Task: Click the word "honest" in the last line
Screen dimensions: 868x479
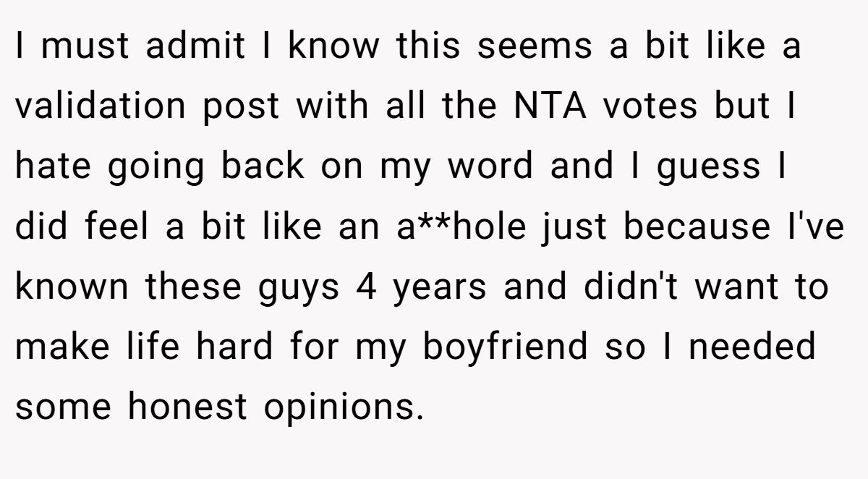Action: pyautogui.click(x=189, y=407)
